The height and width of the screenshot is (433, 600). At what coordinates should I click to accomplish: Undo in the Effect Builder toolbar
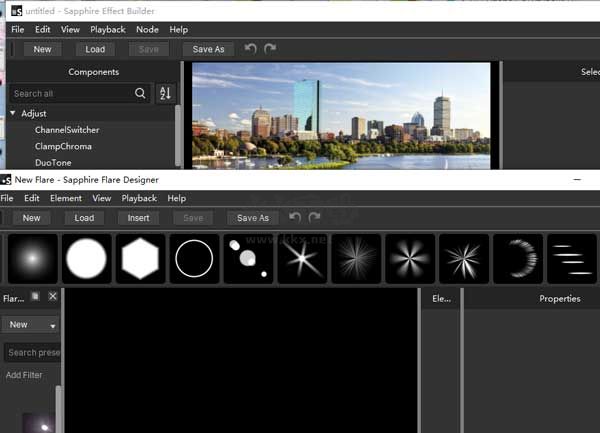point(250,48)
